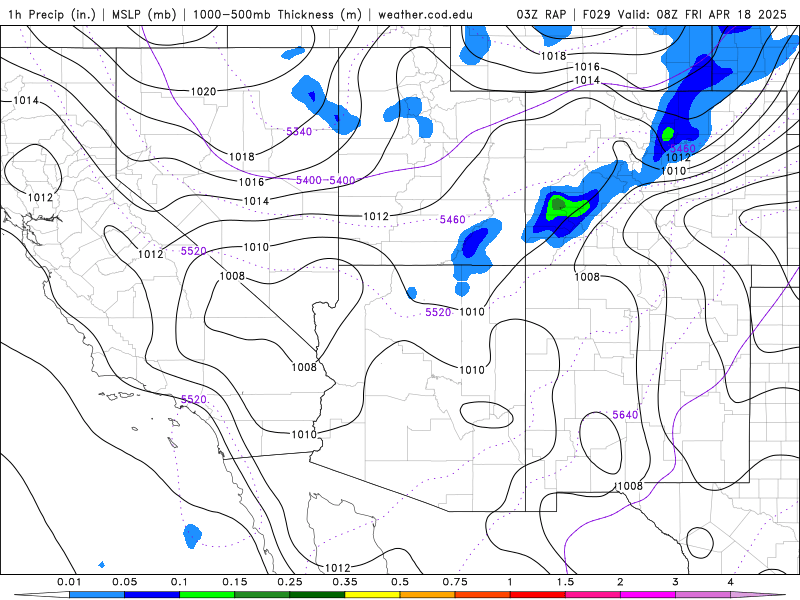This screenshot has width=800, height=600.
Task: Click the "0.75" legend value
Action: [x=455, y=582]
